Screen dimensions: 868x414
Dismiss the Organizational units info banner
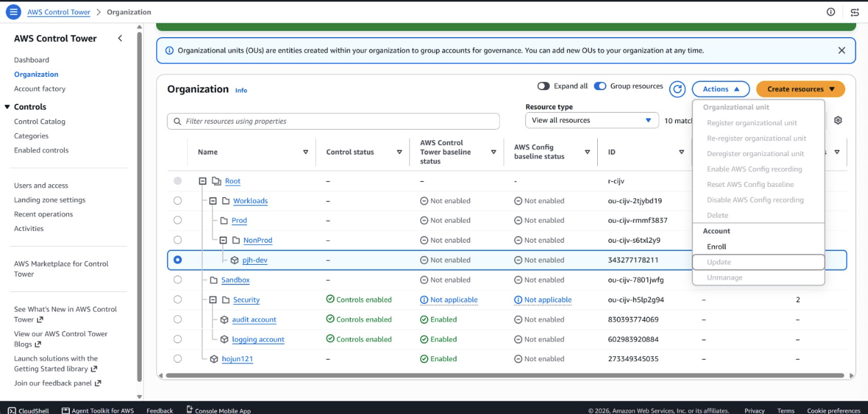(x=842, y=50)
